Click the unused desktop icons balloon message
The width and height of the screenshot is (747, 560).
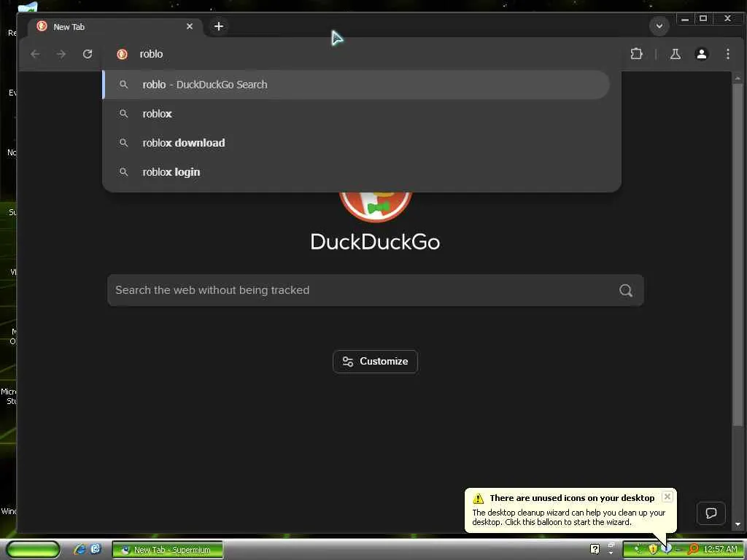pos(570,510)
